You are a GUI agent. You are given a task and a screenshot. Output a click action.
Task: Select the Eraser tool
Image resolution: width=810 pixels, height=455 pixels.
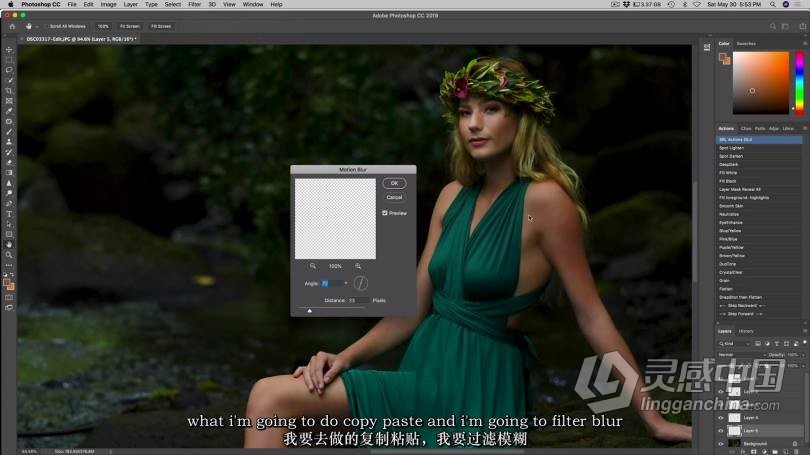coord(9,162)
